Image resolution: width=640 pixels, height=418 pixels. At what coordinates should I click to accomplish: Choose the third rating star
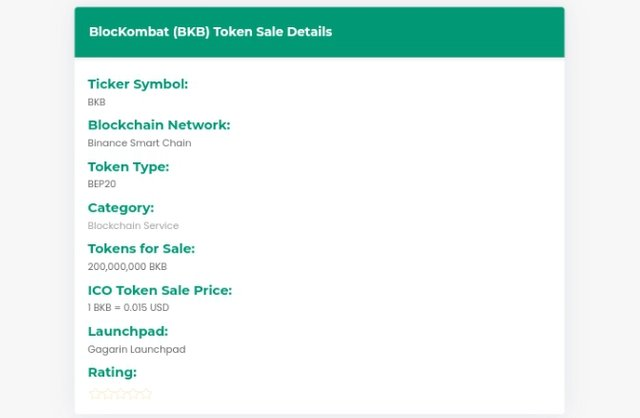120,394
